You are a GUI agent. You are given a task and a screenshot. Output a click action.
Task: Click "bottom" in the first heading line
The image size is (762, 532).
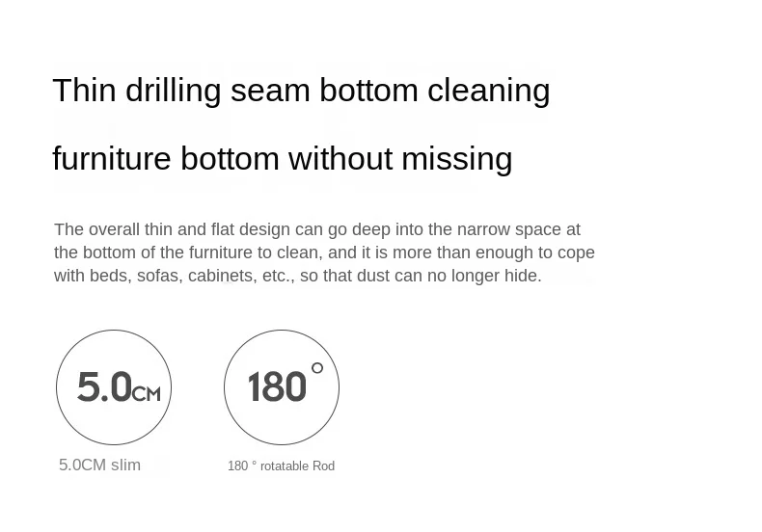coord(368,91)
